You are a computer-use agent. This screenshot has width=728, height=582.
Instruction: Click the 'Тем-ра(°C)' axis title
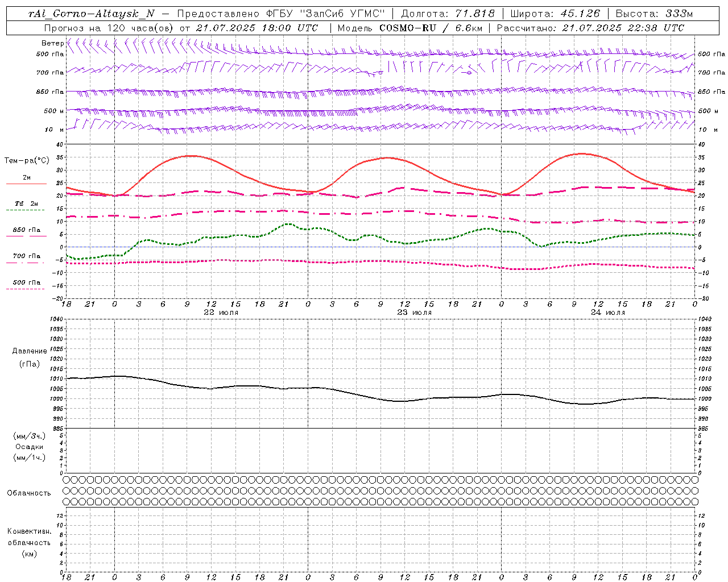pyautogui.click(x=27, y=161)
